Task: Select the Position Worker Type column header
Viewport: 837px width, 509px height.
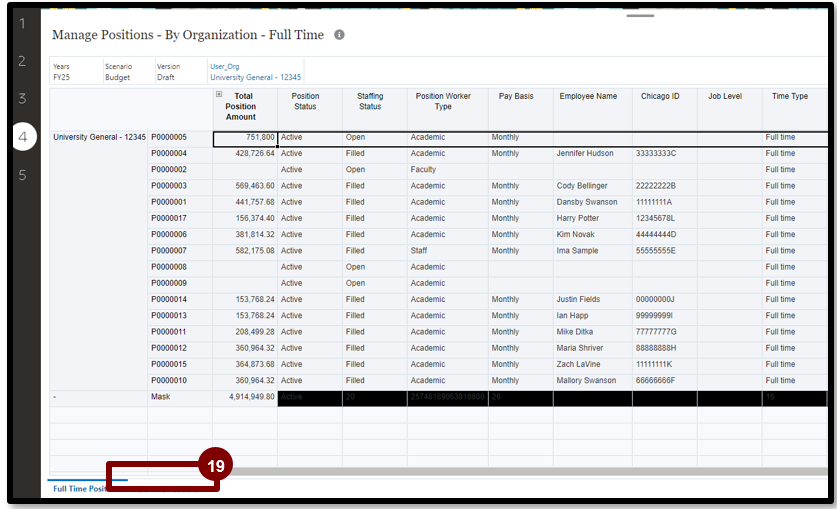Action: point(447,109)
